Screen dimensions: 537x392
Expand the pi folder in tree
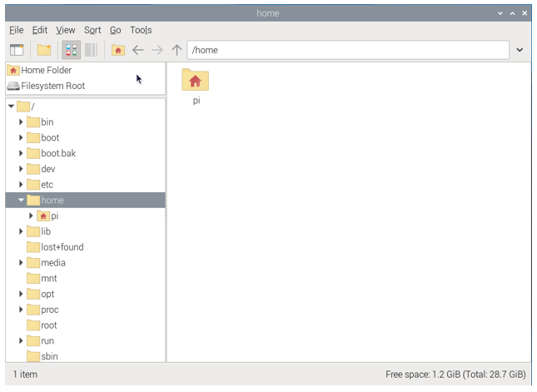pos(31,216)
